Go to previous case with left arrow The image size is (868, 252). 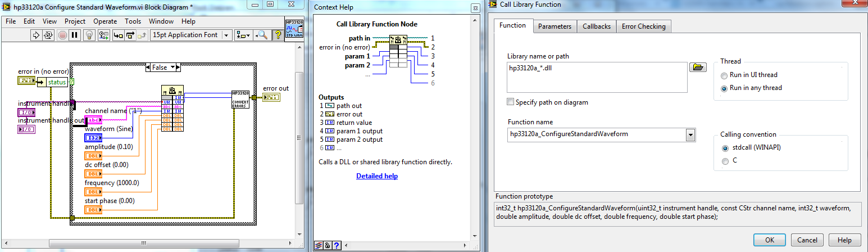pos(148,67)
